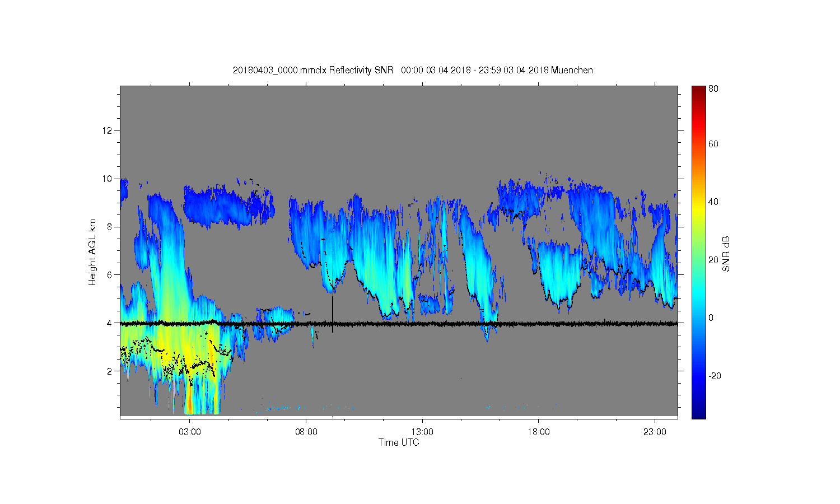
Task: Click the 23:00 time tick label
Action: point(655,432)
